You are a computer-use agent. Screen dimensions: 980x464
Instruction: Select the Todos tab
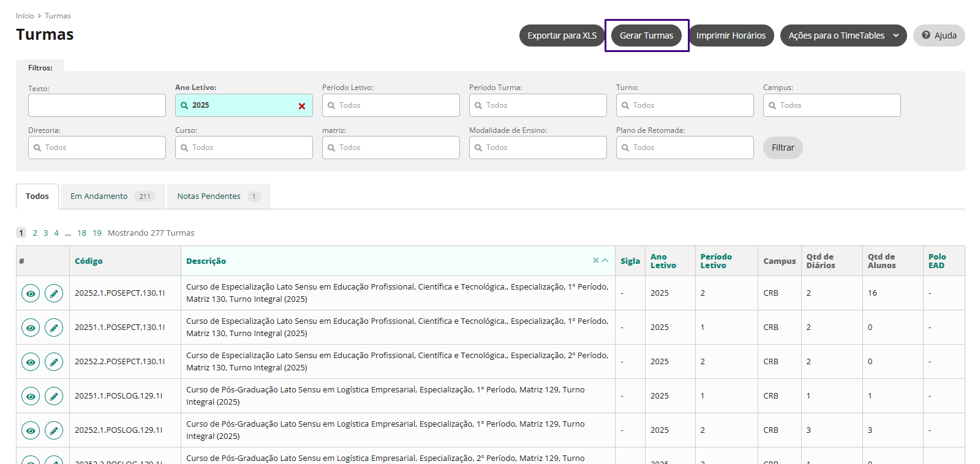[37, 196]
